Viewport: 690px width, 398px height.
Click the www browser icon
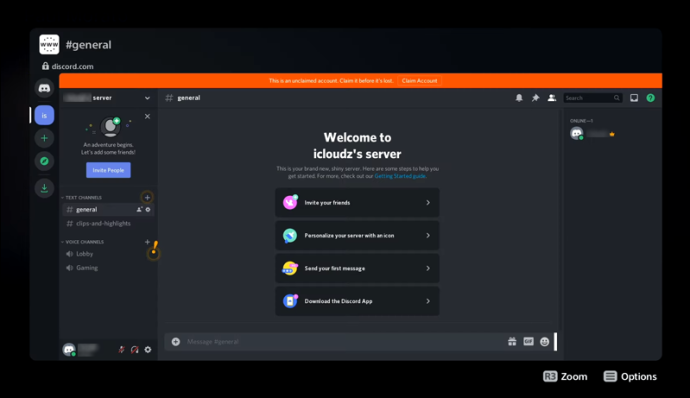pyautogui.click(x=49, y=44)
